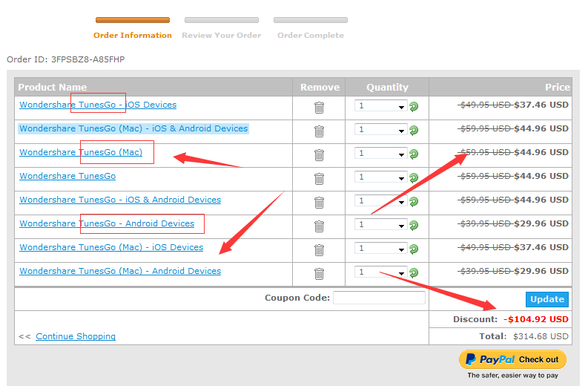Open quantity dropdown for TunesGo - iOS Devices
Screen dimensions: 588x386
coord(380,106)
